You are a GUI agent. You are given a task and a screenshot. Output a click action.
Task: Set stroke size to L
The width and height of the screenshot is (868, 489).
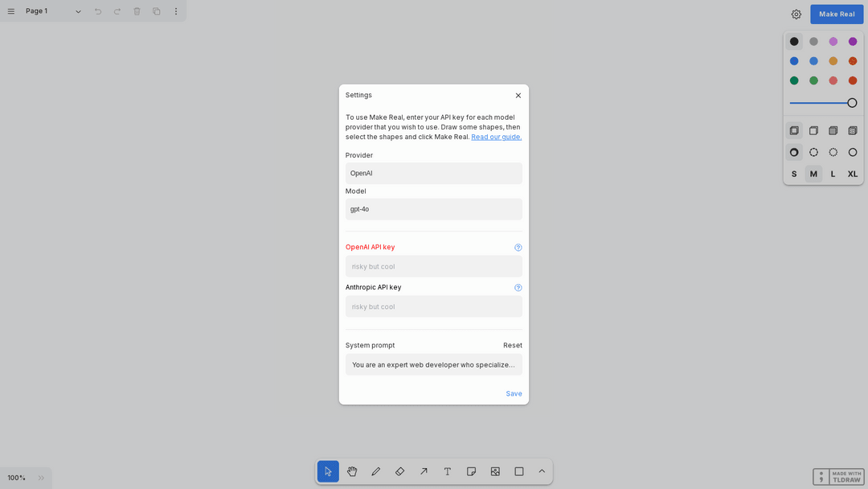click(833, 174)
